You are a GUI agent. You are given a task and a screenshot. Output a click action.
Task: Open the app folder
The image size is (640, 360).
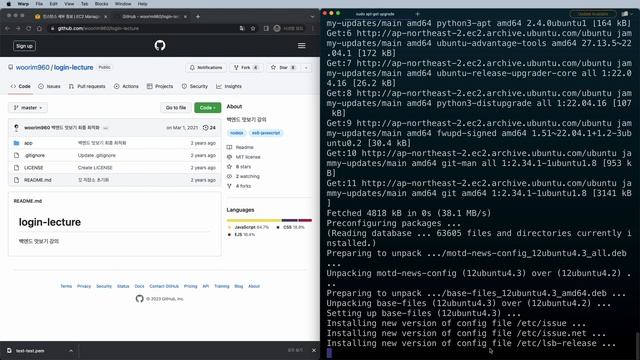pyautogui.click(x=28, y=143)
